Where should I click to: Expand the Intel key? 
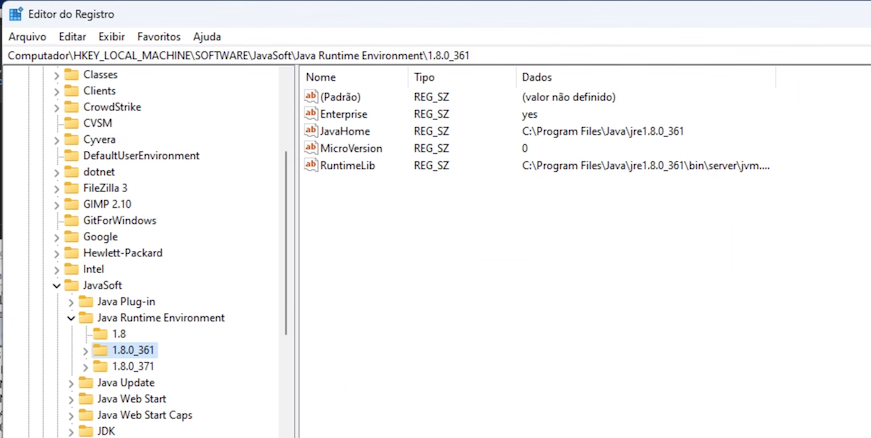(x=57, y=270)
